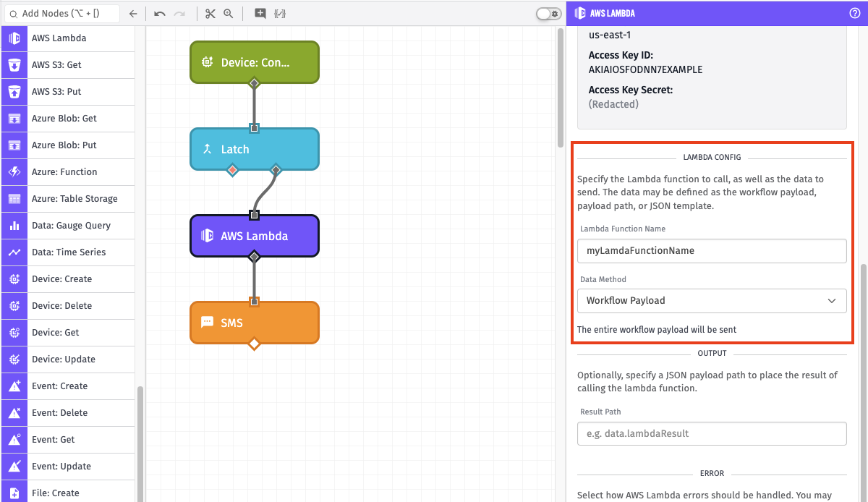868x502 pixels.
Task: Click into the Result Path input
Action: (x=712, y=433)
